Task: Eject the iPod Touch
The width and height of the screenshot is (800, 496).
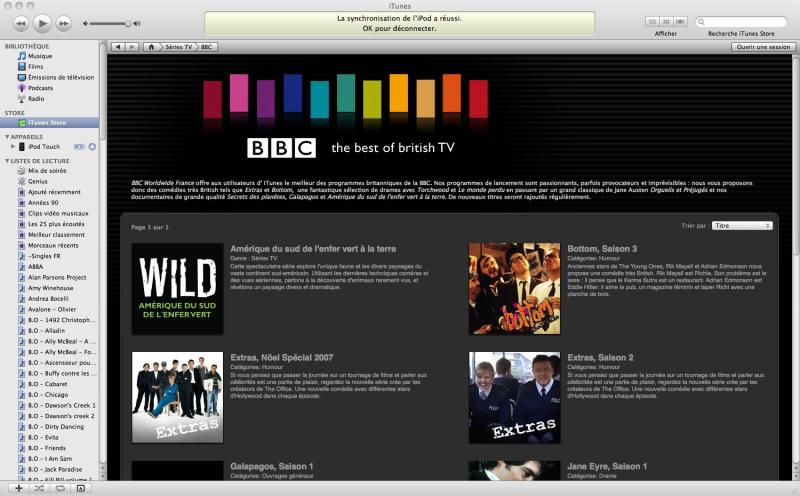Action: point(92,147)
